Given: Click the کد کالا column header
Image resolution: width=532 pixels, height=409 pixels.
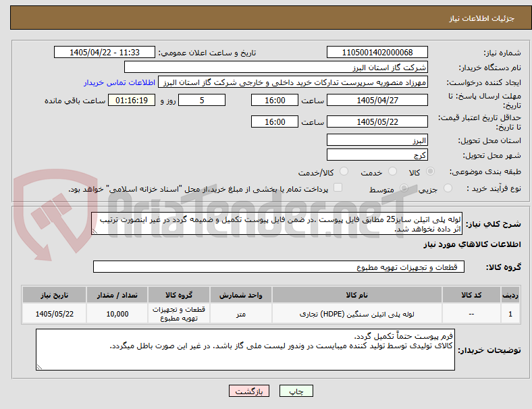Looking at the screenshot, I should 471,295.
